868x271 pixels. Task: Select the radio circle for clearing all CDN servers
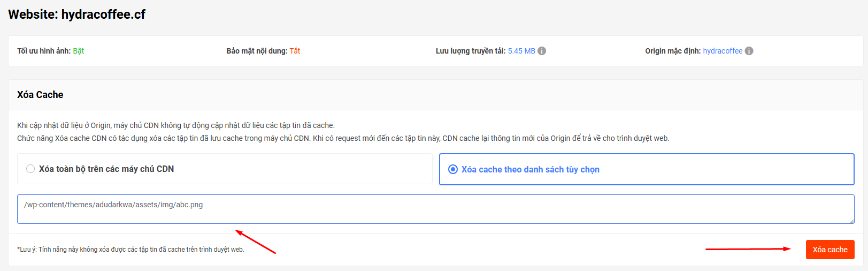pos(30,169)
